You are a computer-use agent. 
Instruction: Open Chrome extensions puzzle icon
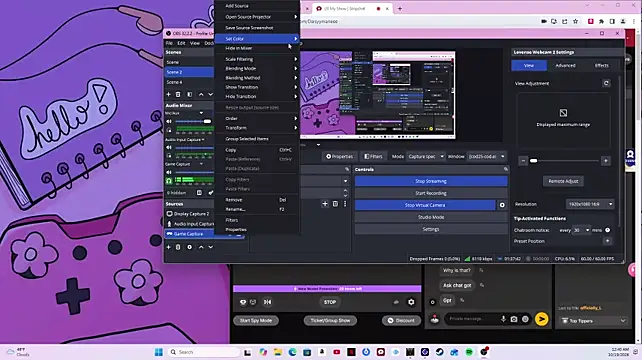coord(601,21)
